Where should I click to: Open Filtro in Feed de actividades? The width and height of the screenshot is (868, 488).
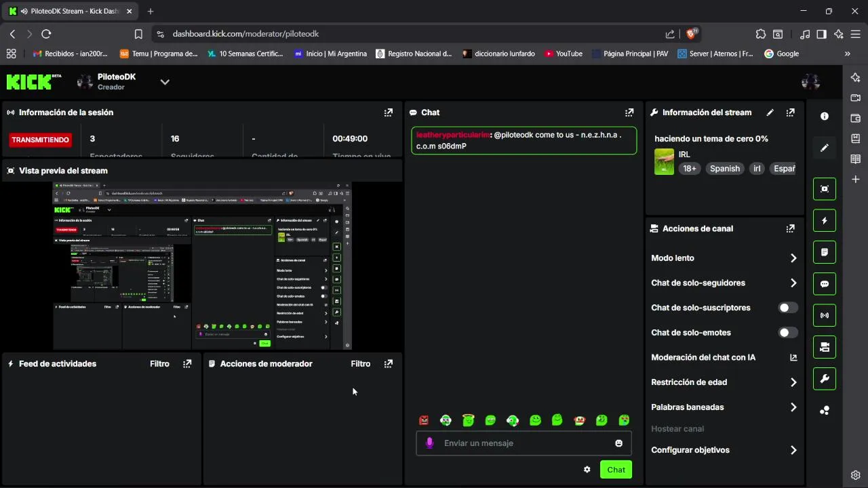tap(159, 364)
